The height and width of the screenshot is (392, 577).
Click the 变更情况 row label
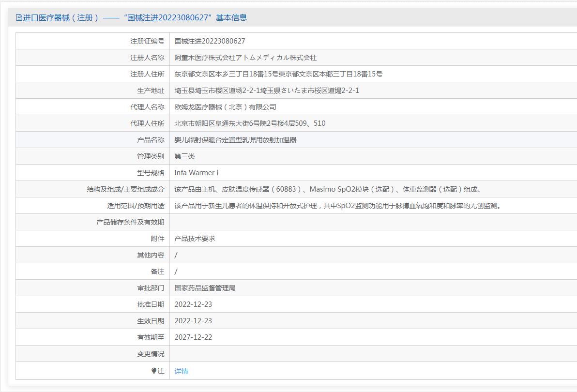tap(151, 354)
